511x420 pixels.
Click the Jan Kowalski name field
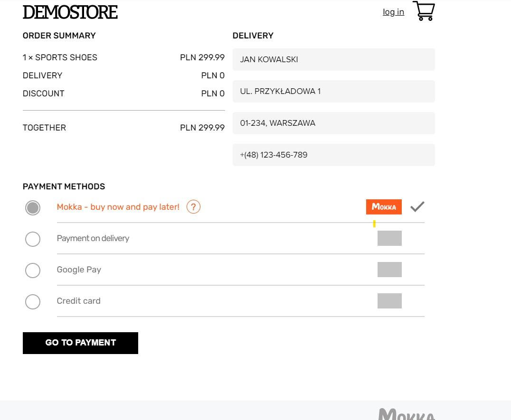(x=333, y=59)
